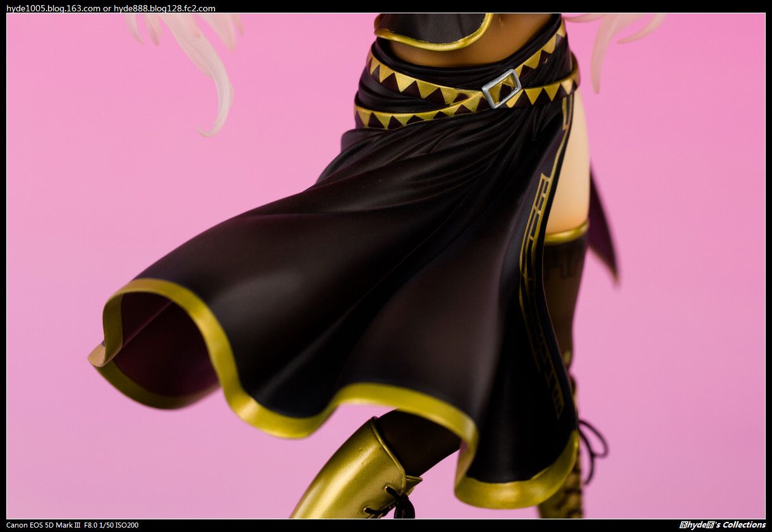772x532 pixels.
Task: Click the hyde's Collections signature text
Action: coord(723,525)
